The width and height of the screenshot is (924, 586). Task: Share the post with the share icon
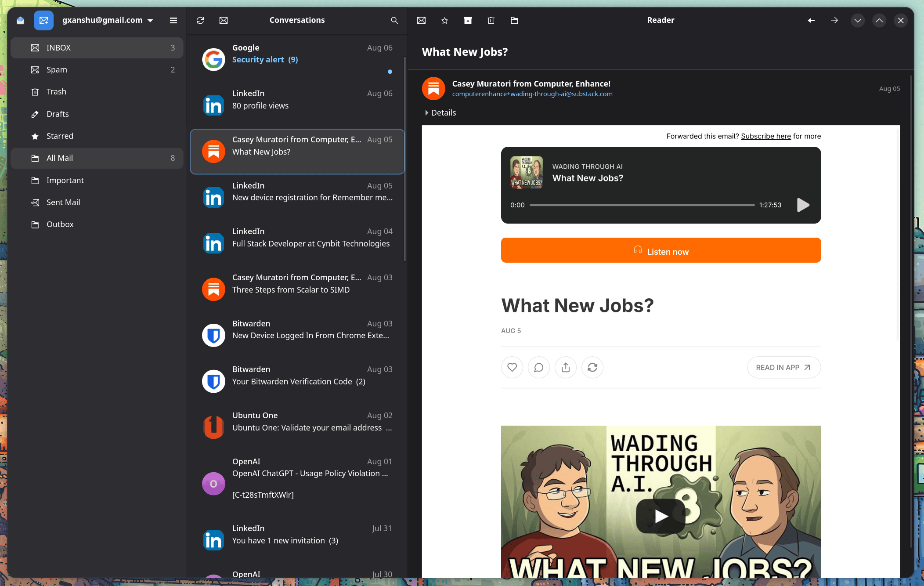(x=566, y=367)
